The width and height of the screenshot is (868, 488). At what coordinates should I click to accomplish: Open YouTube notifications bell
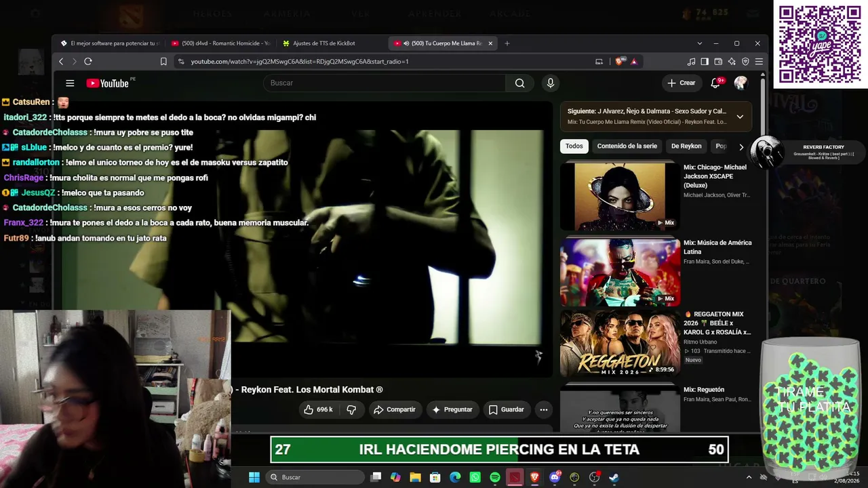[x=715, y=83]
